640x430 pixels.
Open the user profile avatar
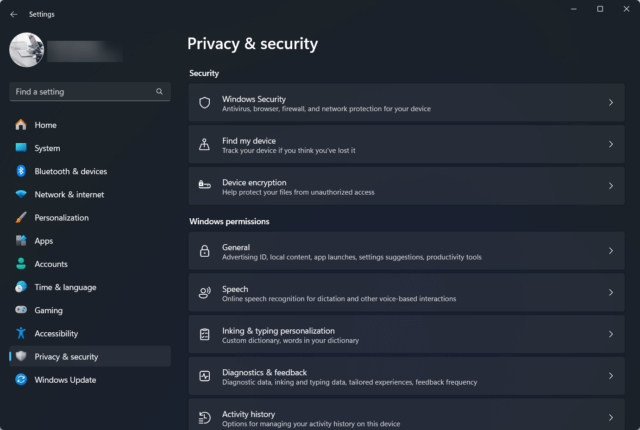27,50
